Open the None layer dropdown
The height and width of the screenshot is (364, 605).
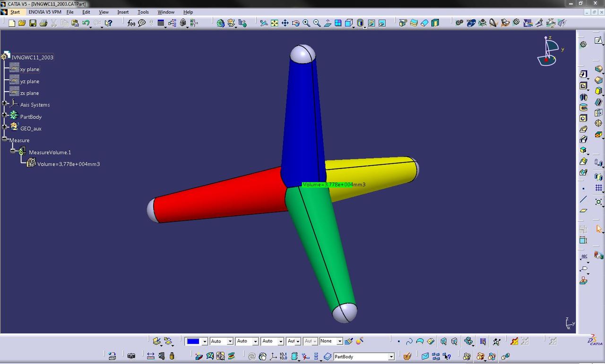(339, 341)
